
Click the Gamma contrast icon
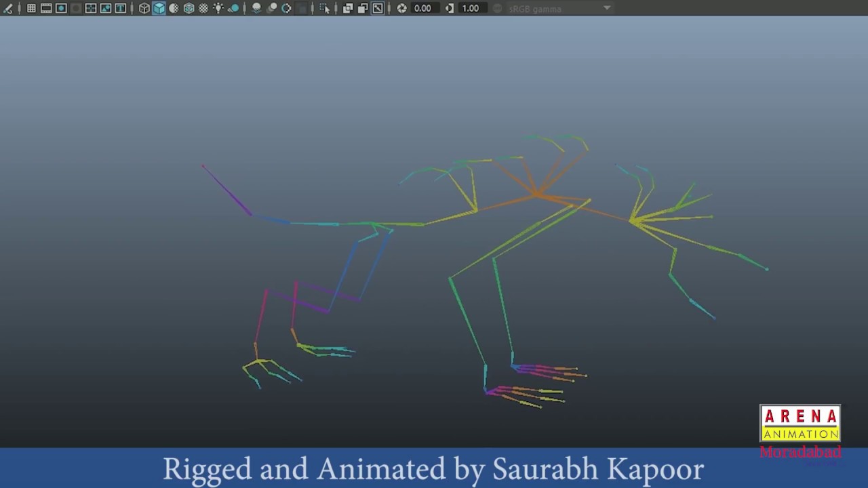(450, 8)
